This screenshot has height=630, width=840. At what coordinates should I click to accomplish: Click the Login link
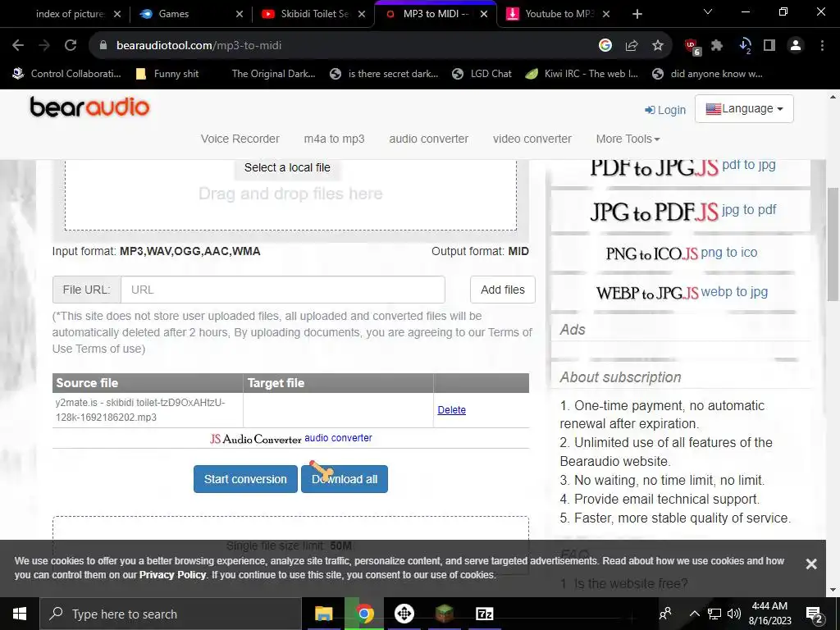click(x=664, y=110)
